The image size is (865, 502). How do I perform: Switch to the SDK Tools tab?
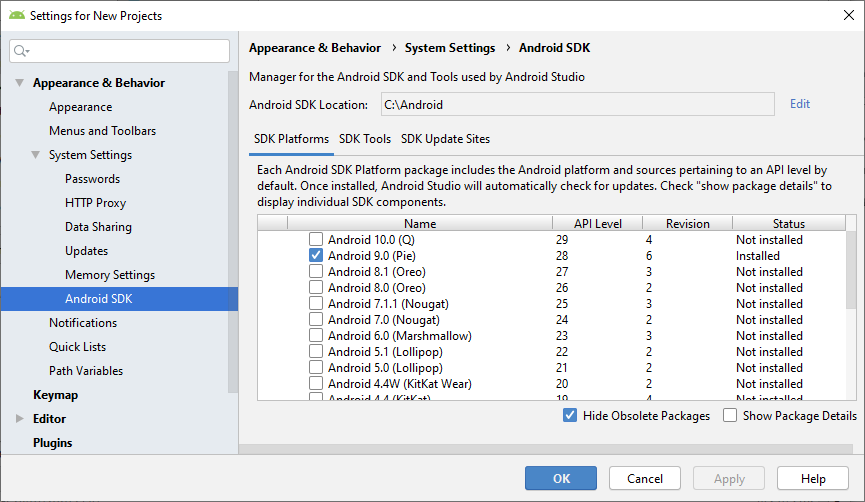pos(365,139)
